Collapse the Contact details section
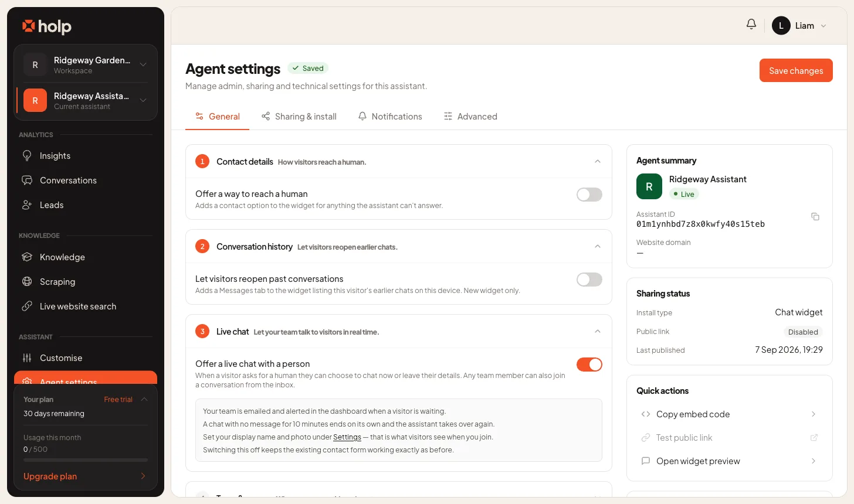Image resolution: width=854 pixels, height=504 pixels. (x=598, y=161)
